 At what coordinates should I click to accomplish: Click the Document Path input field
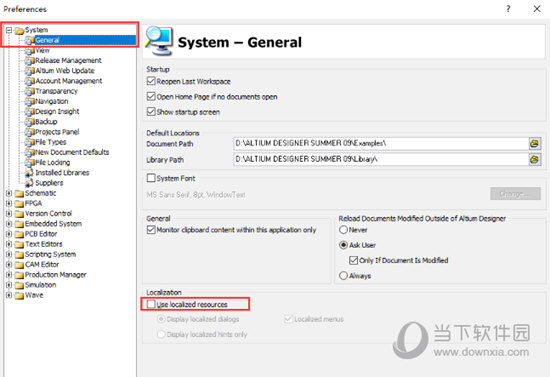tap(381, 143)
